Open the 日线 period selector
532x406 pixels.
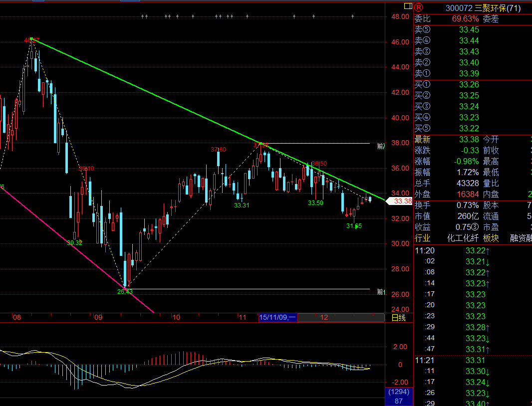click(398, 318)
